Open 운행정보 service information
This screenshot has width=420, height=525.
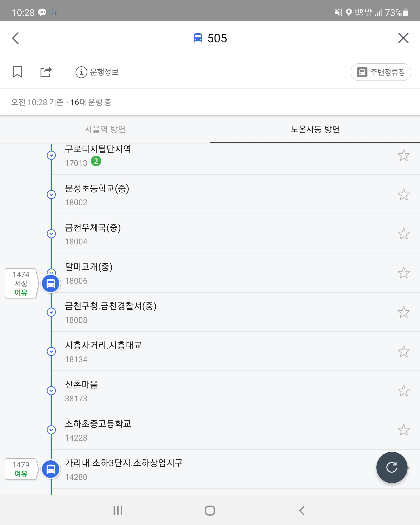click(97, 72)
